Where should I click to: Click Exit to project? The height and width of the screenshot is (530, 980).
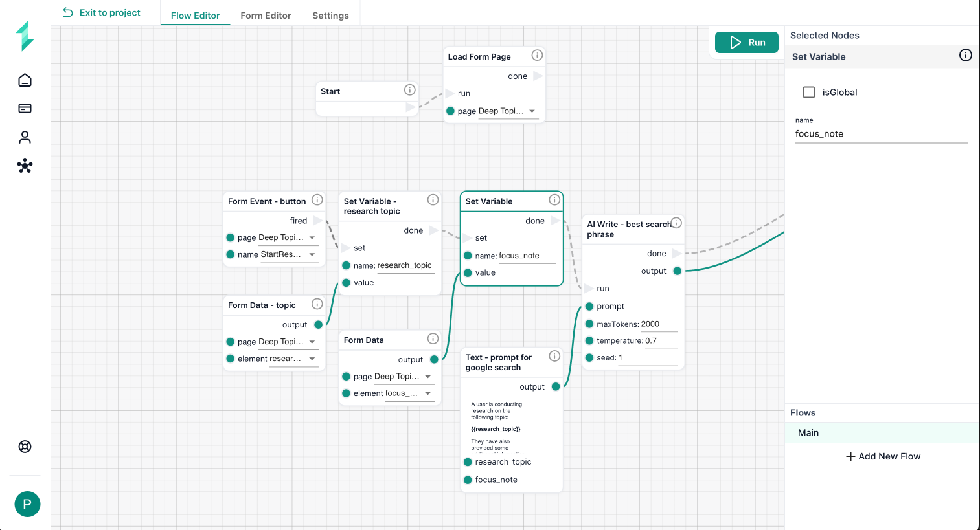102,12
